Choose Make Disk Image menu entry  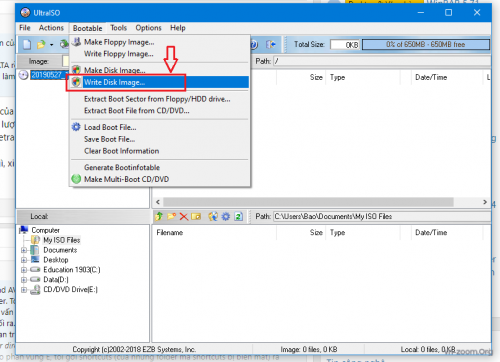click(x=159, y=70)
